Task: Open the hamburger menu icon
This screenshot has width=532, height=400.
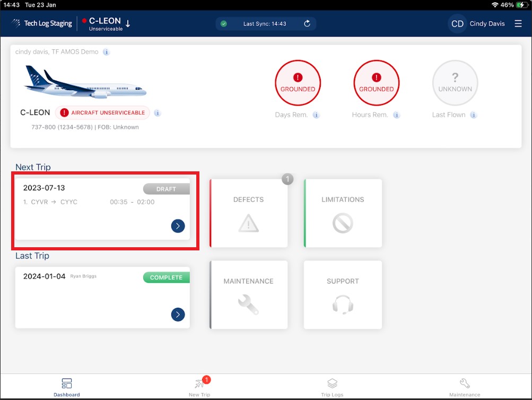Action: [518, 23]
